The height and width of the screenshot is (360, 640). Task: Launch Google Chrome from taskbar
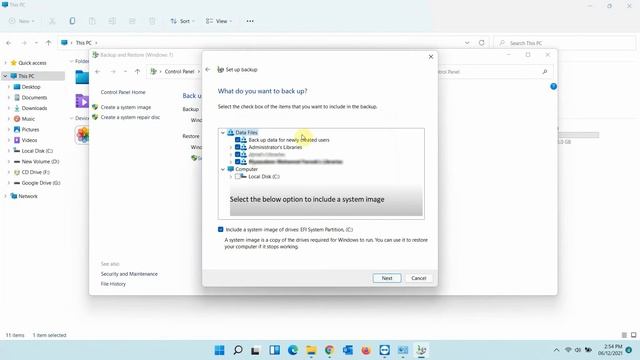point(329,350)
